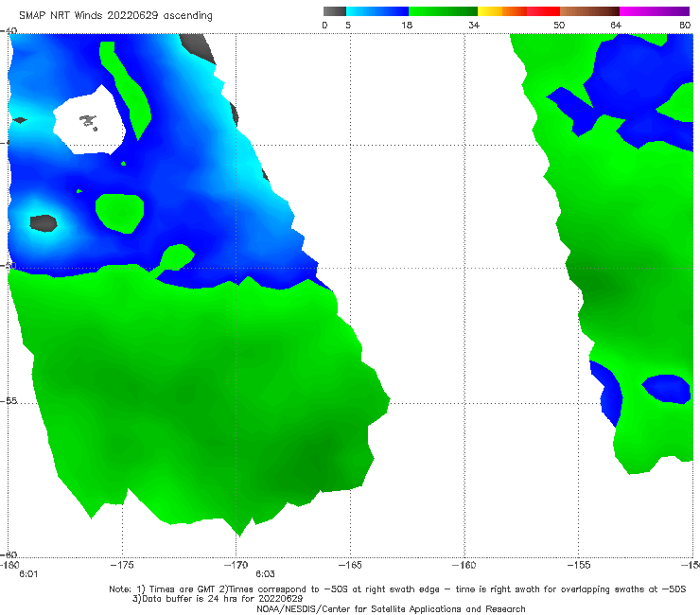Click the swath time label "6:01"
This screenshot has height=615, width=700.
(x=28, y=574)
